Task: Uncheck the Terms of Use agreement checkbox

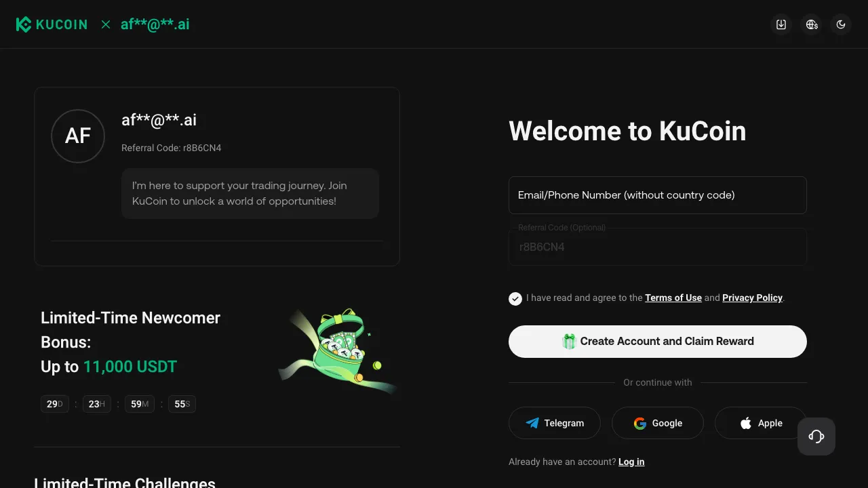Action: [515, 298]
